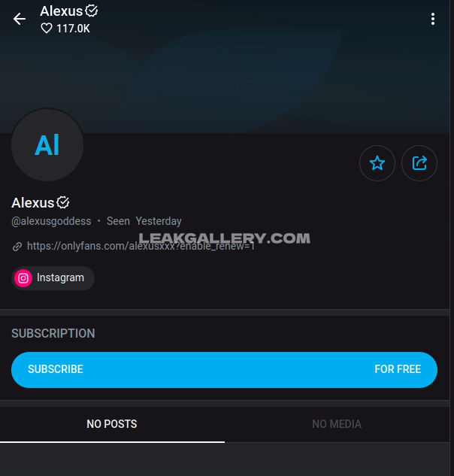
Task: Switch to the No Posts tab
Action: click(112, 424)
